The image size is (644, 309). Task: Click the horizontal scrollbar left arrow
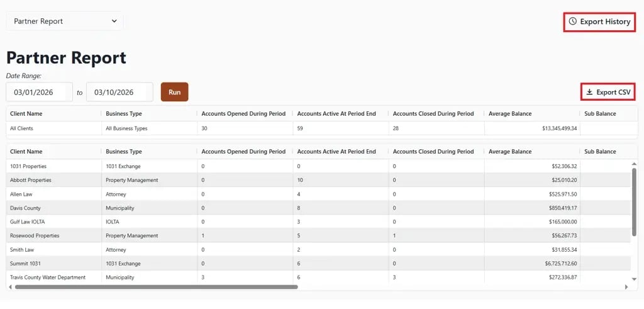point(10,287)
